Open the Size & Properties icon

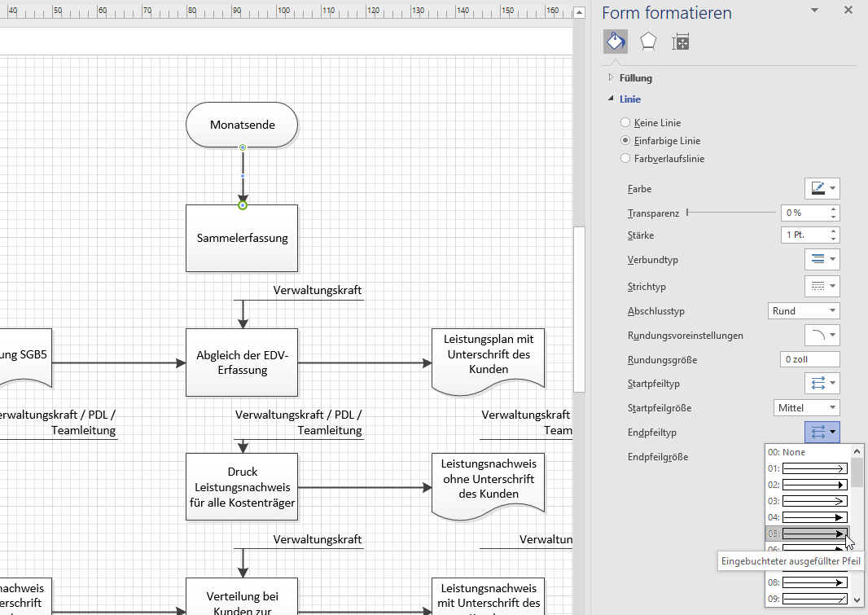(x=681, y=42)
